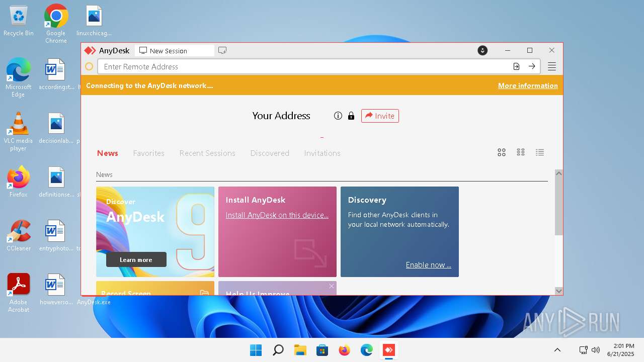This screenshot has width=644, height=362.
Task: Select Adobe Acrobat desktop shortcut
Action: pyautogui.click(x=19, y=293)
